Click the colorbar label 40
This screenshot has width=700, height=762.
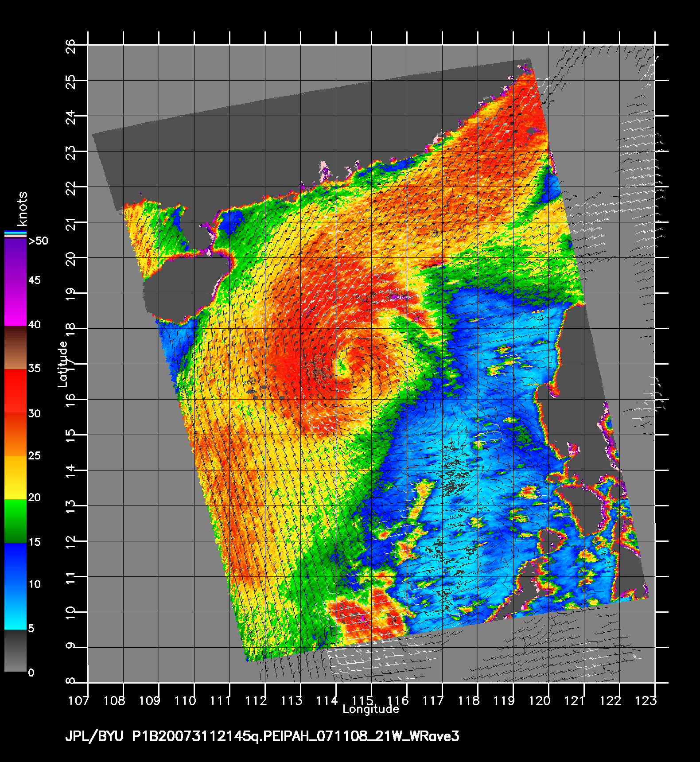(x=35, y=325)
